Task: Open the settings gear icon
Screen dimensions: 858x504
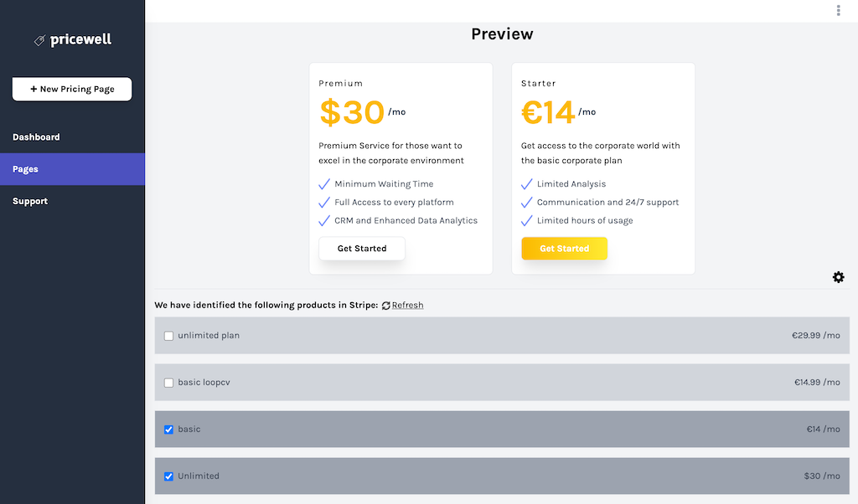Action: (838, 277)
